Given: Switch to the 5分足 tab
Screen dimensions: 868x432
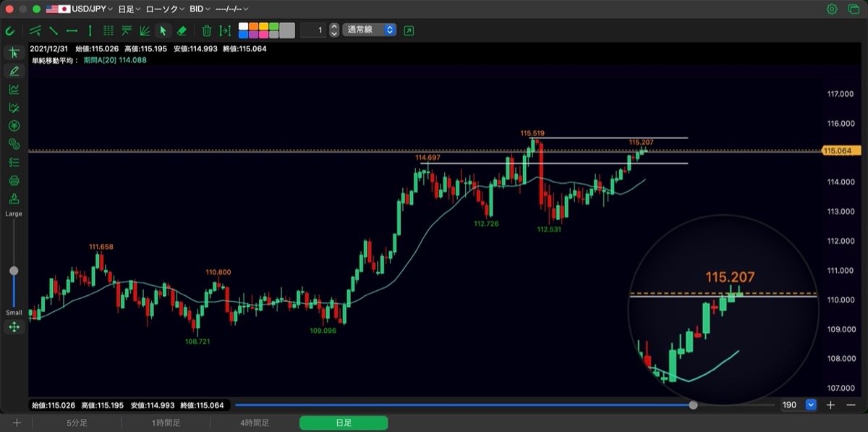Looking at the screenshot, I should coord(77,423).
